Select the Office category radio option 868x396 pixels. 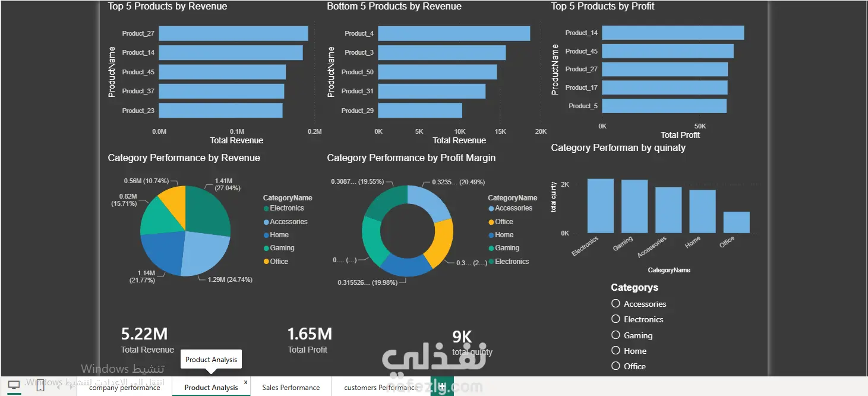(x=616, y=366)
